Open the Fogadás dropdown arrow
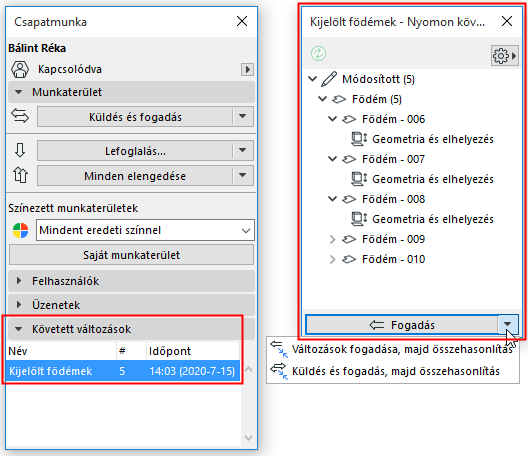This screenshot has width=528, height=456. (x=508, y=324)
